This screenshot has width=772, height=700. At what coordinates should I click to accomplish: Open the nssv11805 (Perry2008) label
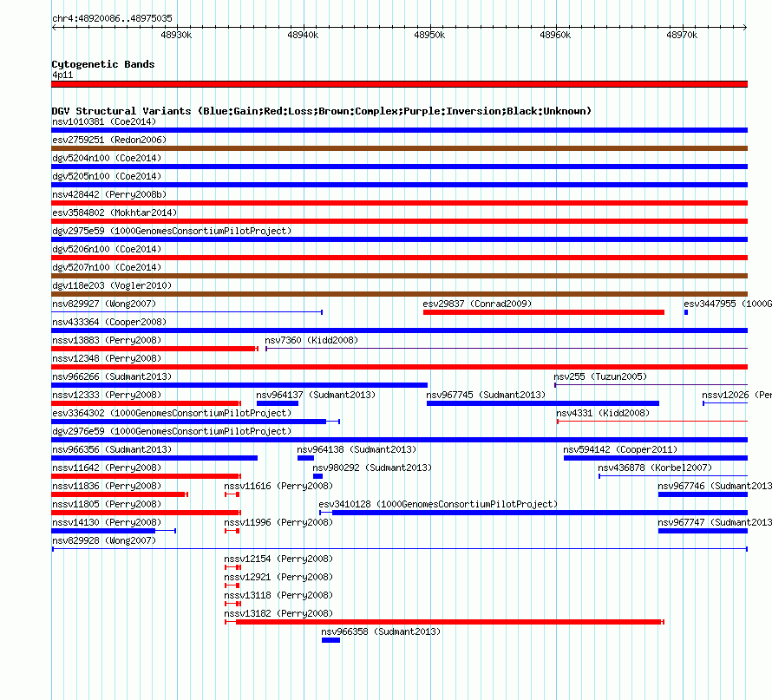click(107, 504)
